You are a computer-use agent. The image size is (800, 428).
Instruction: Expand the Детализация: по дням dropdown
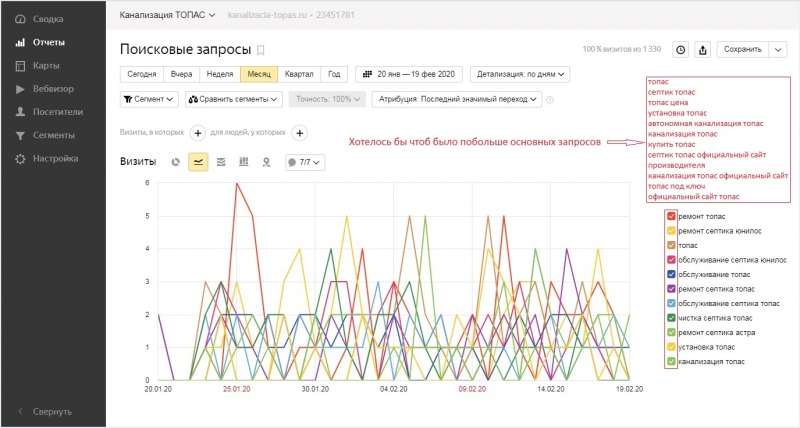[x=522, y=74]
